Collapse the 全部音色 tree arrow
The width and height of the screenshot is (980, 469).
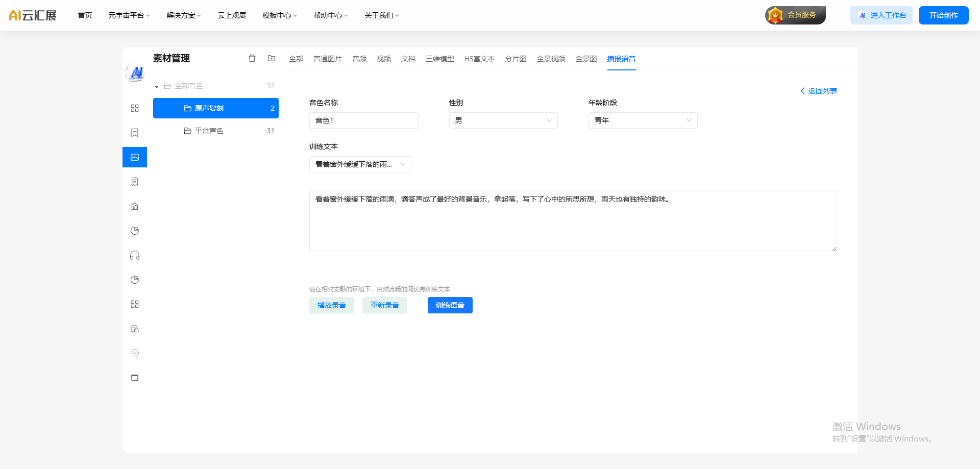[x=157, y=87]
